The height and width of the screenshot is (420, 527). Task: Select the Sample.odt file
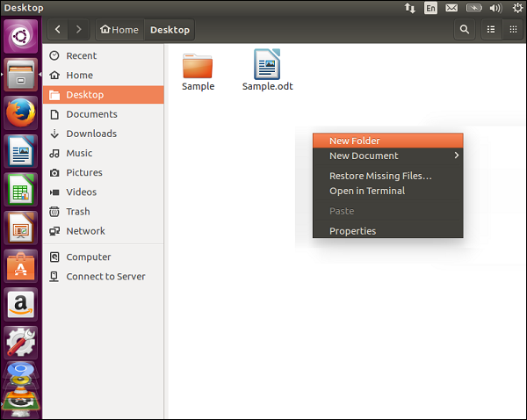point(266,70)
